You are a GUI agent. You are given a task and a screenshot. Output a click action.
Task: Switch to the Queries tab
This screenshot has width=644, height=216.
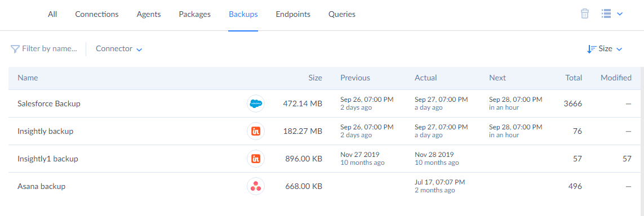(341, 15)
